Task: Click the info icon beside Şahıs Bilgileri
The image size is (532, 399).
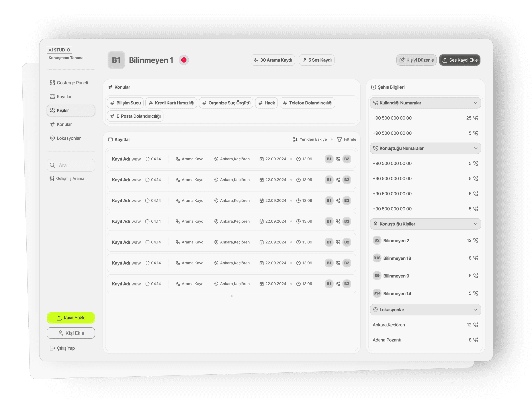Action: click(373, 87)
